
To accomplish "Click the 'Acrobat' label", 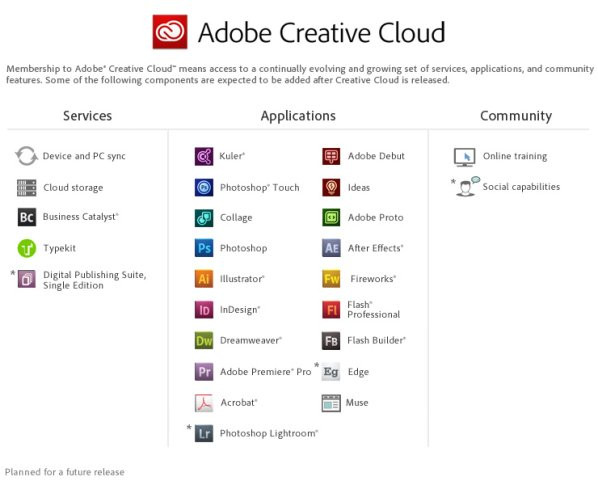I will tap(239, 402).
